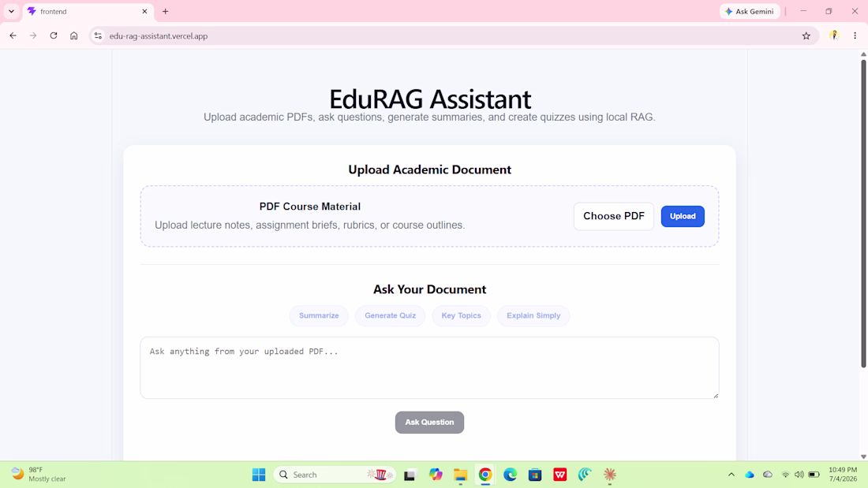Open Task View from the taskbar
The height and width of the screenshot is (488, 868).
(x=410, y=475)
